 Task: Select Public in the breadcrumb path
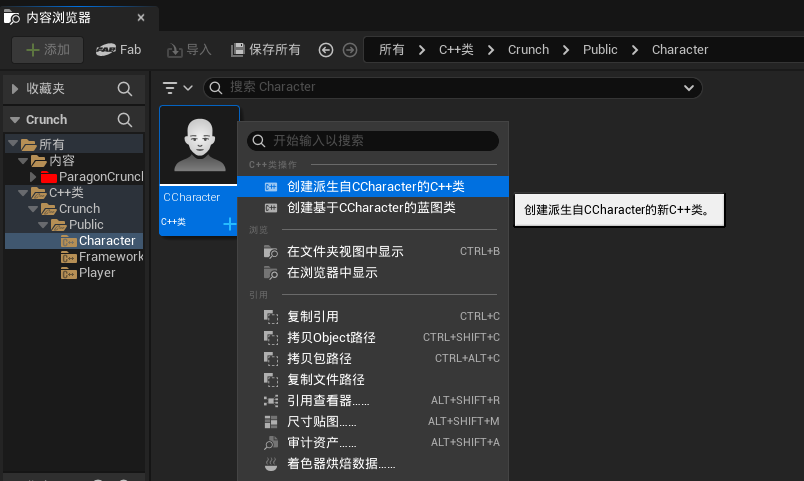(x=600, y=50)
